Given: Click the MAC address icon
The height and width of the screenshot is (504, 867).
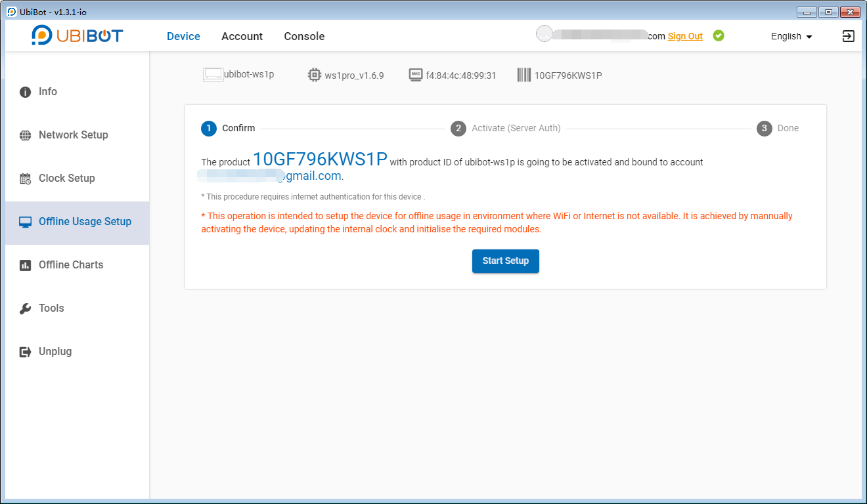Looking at the screenshot, I should coord(415,75).
